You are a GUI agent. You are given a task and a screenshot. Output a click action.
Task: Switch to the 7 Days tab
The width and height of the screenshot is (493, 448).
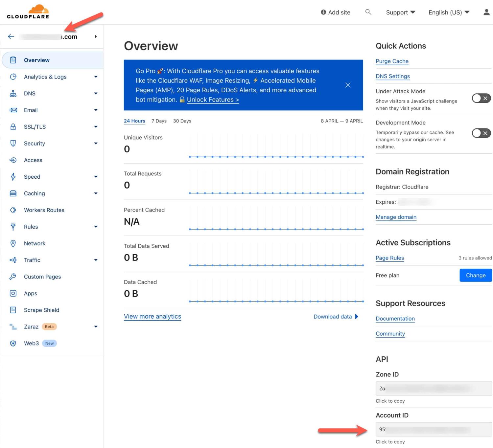pos(159,121)
